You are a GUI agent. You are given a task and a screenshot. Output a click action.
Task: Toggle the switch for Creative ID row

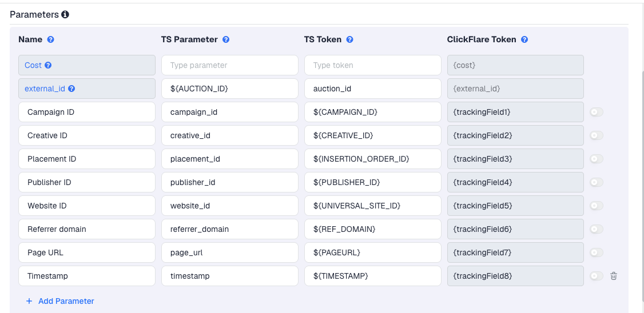[x=597, y=135]
